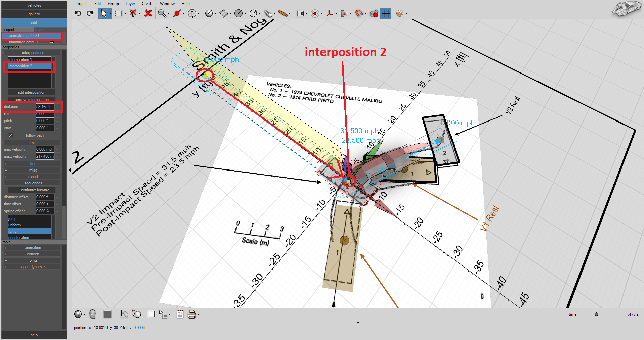
Task: Expand the misc section
Action: [32, 170]
